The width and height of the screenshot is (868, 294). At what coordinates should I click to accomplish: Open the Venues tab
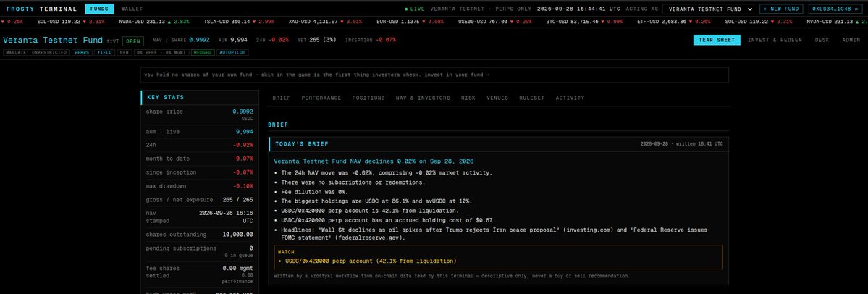click(497, 98)
